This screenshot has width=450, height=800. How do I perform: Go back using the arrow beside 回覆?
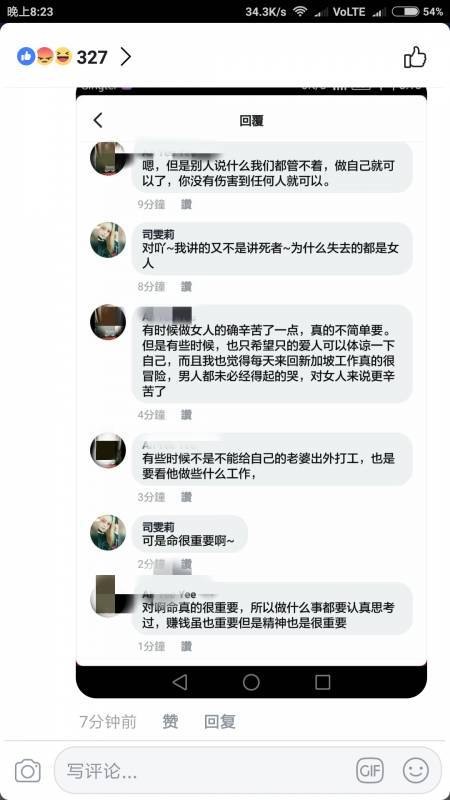click(98, 120)
